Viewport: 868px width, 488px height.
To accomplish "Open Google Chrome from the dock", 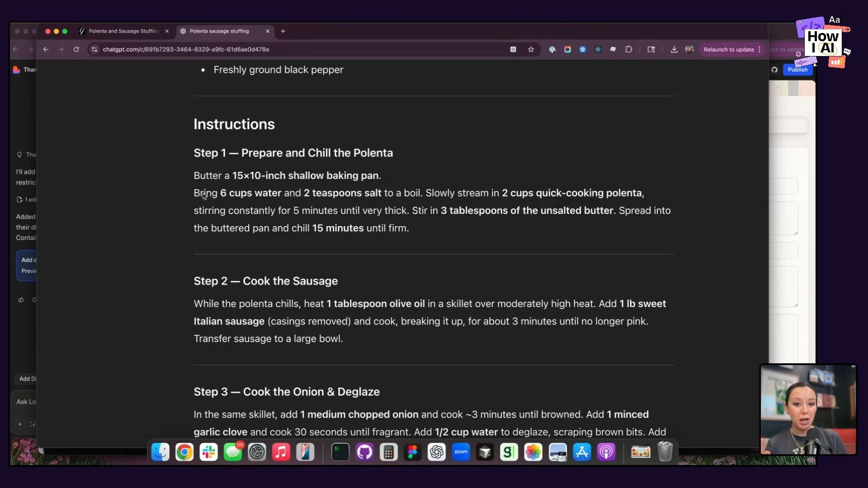I will tap(184, 452).
